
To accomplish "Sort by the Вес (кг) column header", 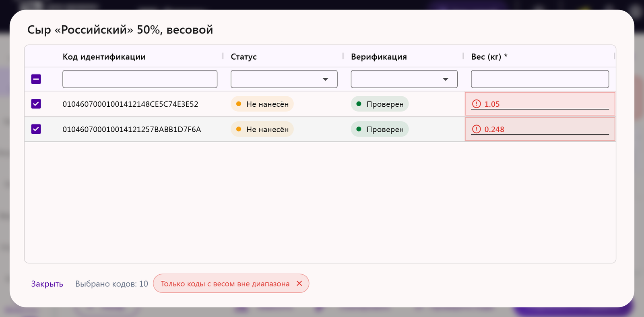I will [x=489, y=56].
